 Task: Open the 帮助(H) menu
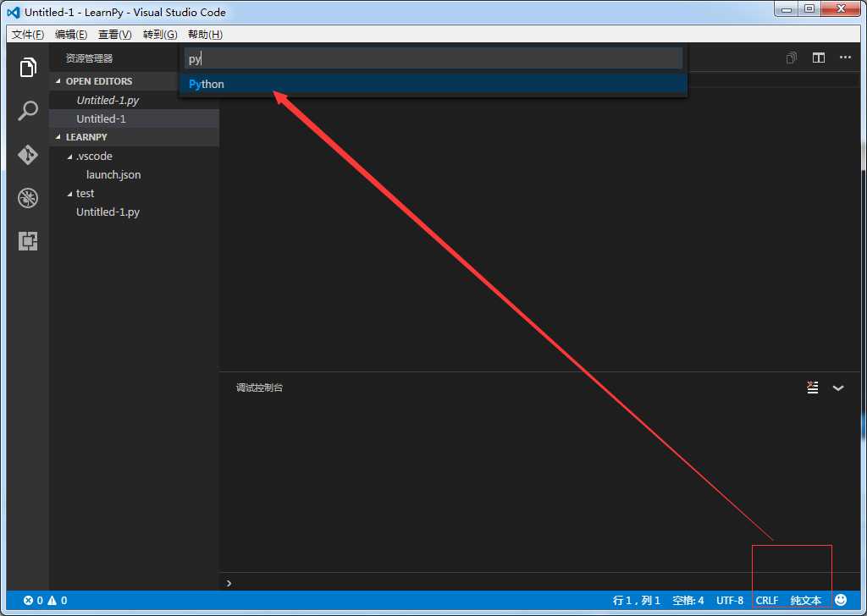tap(205, 34)
